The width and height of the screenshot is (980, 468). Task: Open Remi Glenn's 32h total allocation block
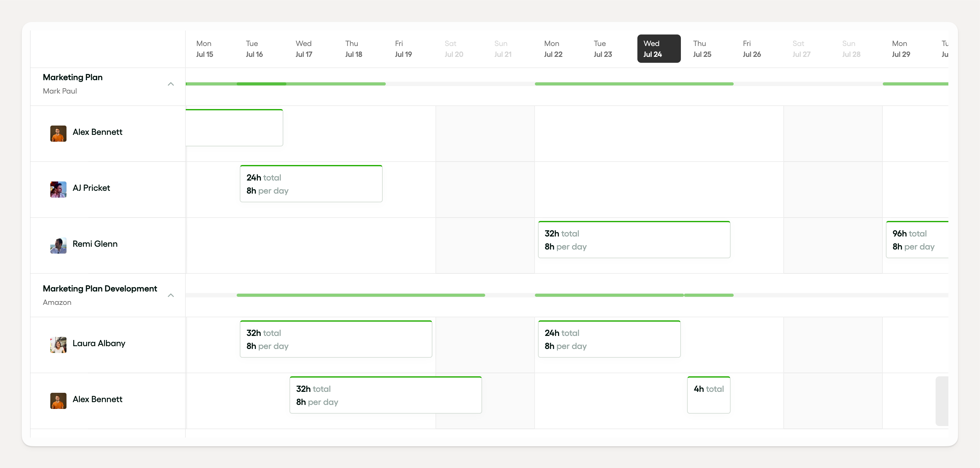tap(634, 240)
